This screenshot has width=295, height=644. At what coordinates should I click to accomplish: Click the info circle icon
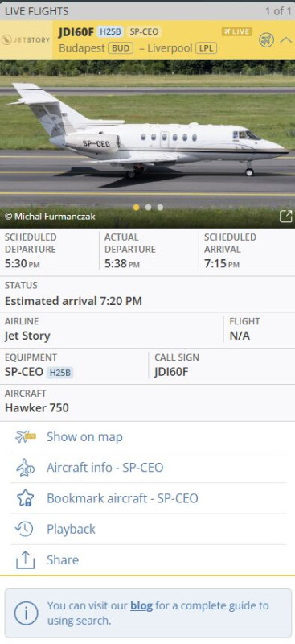tap(26, 613)
